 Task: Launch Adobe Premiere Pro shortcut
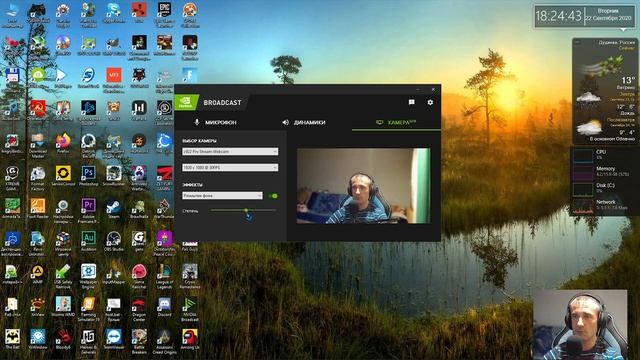pos(88,211)
